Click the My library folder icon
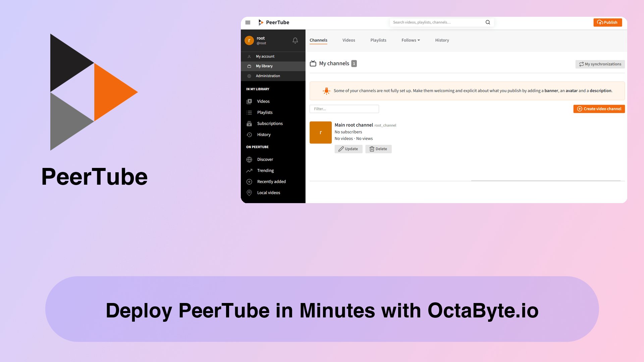This screenshot has width=644, height=362. [250, 66]
